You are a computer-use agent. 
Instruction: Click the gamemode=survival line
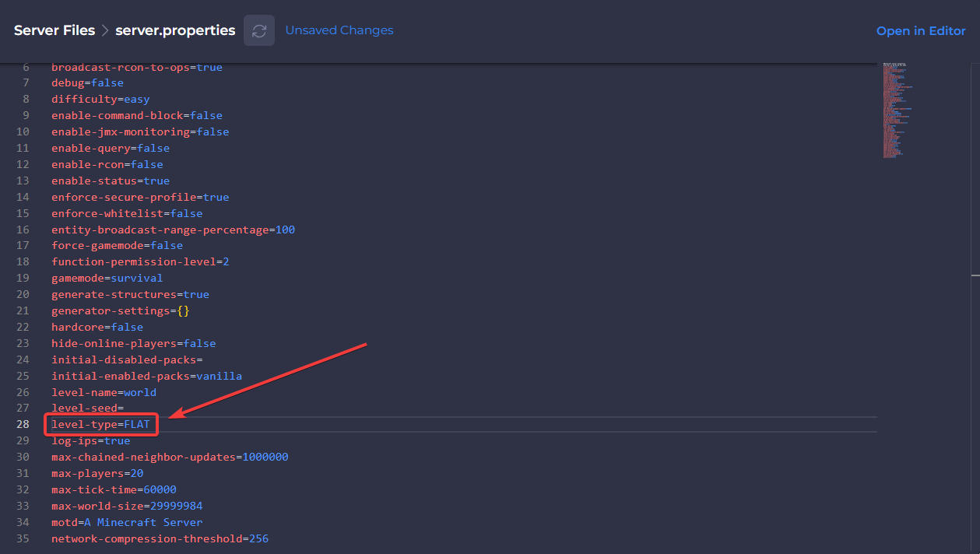107,278
